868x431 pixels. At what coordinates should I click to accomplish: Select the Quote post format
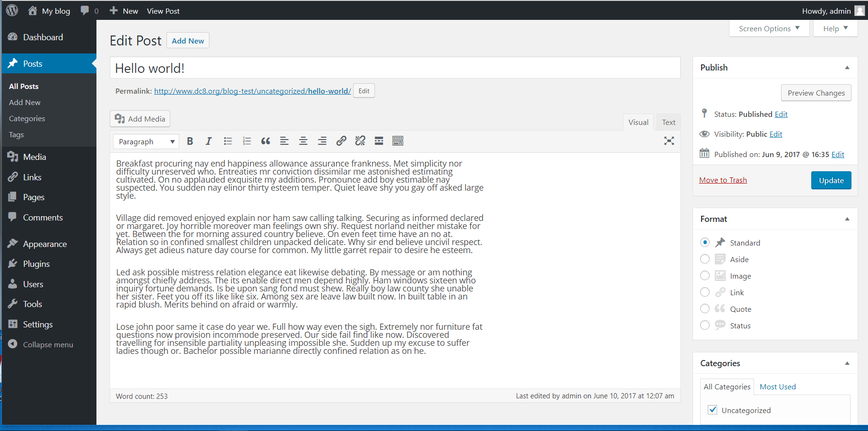point(705,308)
